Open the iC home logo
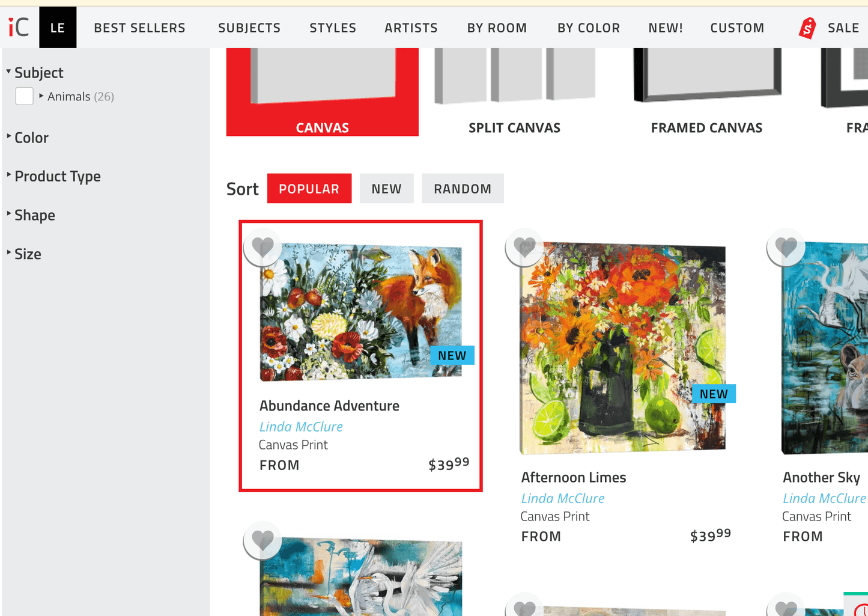Viewport: 868px width, 616px height. point(19,27)
